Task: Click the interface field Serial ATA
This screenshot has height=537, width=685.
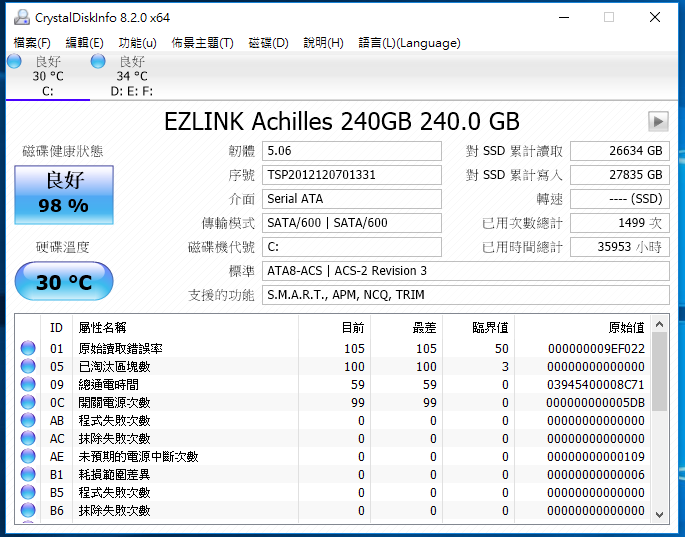Action: coord(352,199)
